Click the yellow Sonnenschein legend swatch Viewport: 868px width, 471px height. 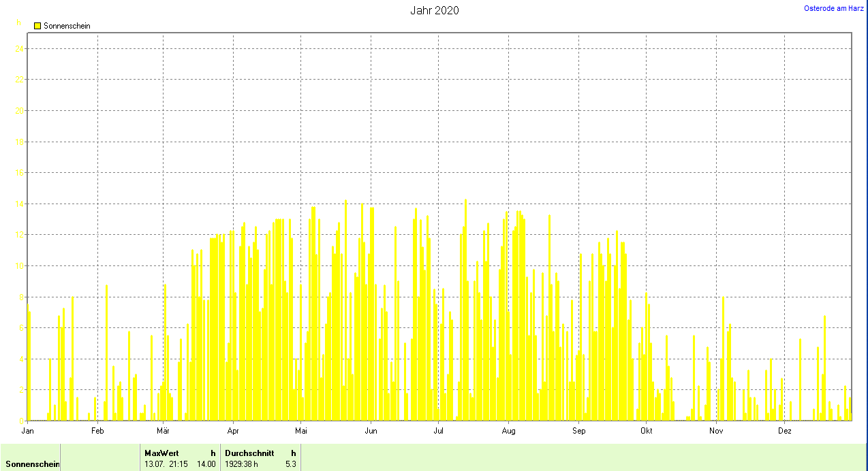pos(37,26)
